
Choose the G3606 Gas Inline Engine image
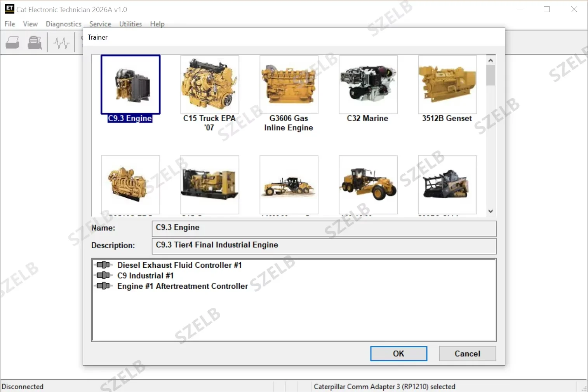(x=289, y=84)
